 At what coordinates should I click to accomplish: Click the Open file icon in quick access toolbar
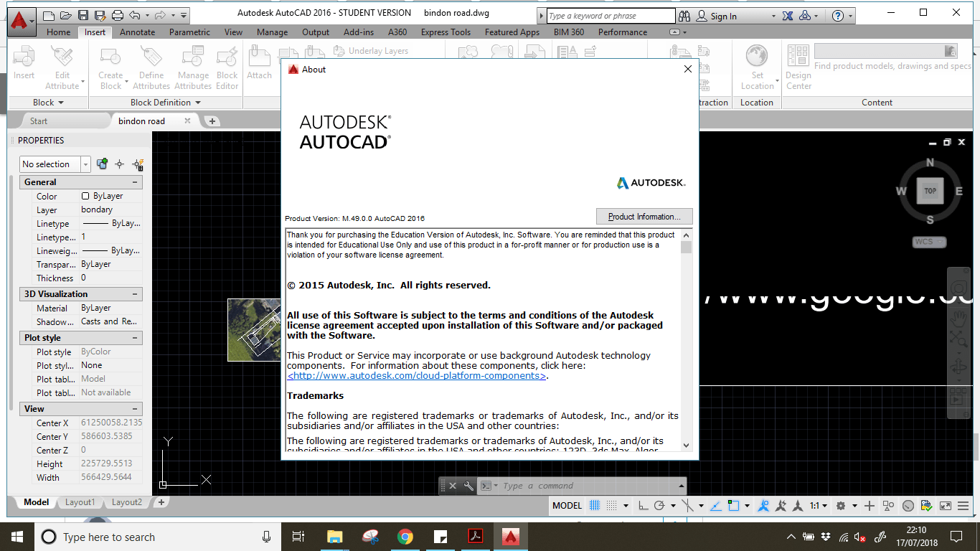point(65,14)
